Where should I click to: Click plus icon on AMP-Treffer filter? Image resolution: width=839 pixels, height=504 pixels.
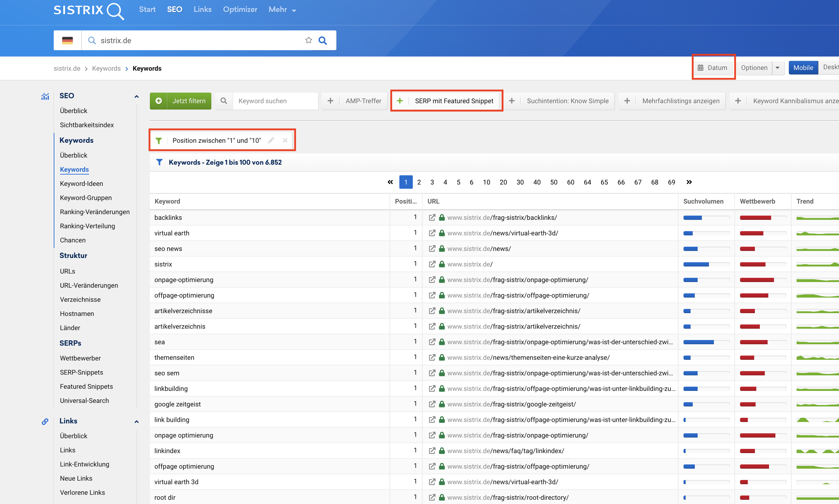tap(330, 101)
